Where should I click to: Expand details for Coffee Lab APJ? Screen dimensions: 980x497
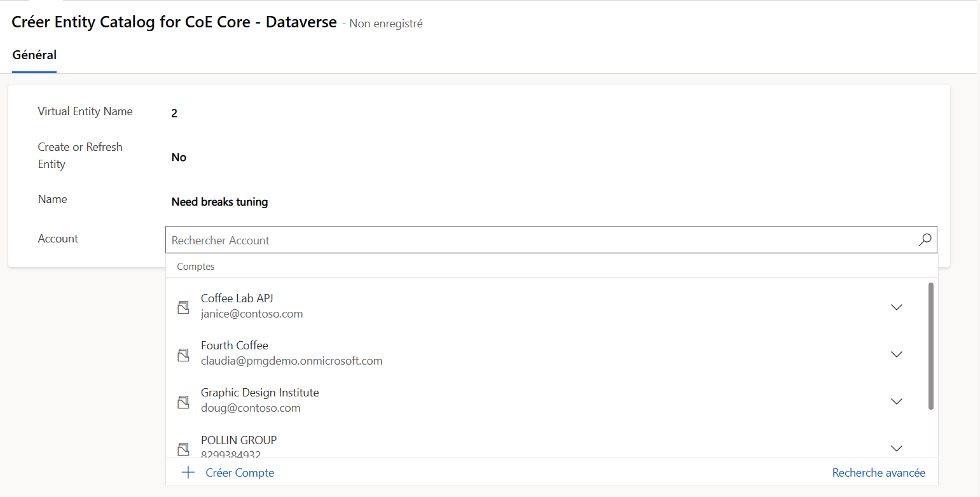897,307
